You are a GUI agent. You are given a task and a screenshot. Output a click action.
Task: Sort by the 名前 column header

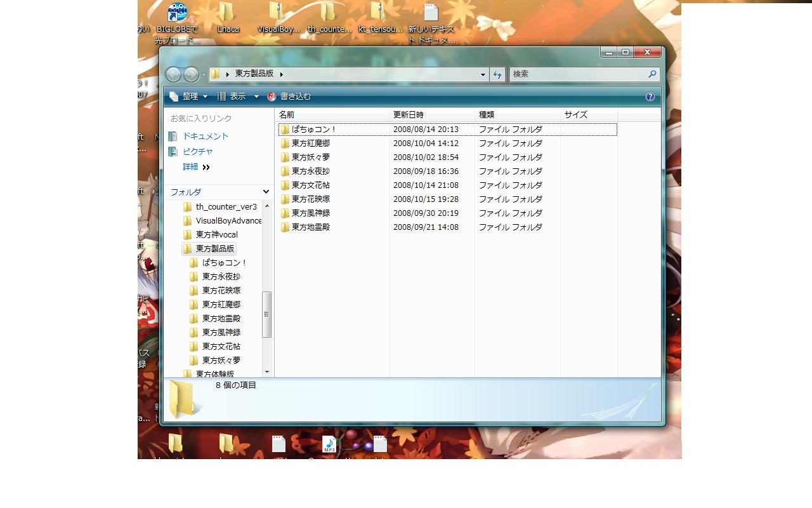tap(332, 115)
